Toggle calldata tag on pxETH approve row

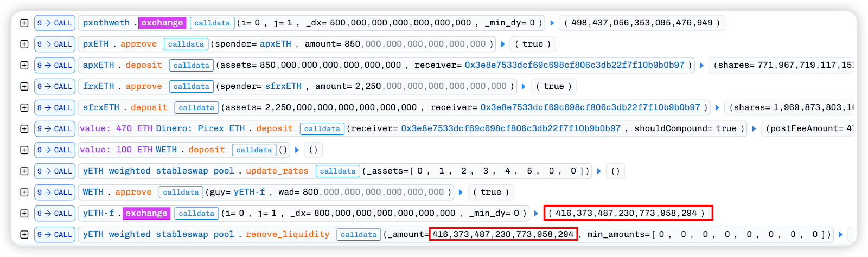pyautogui.click(x=186, y=44)
